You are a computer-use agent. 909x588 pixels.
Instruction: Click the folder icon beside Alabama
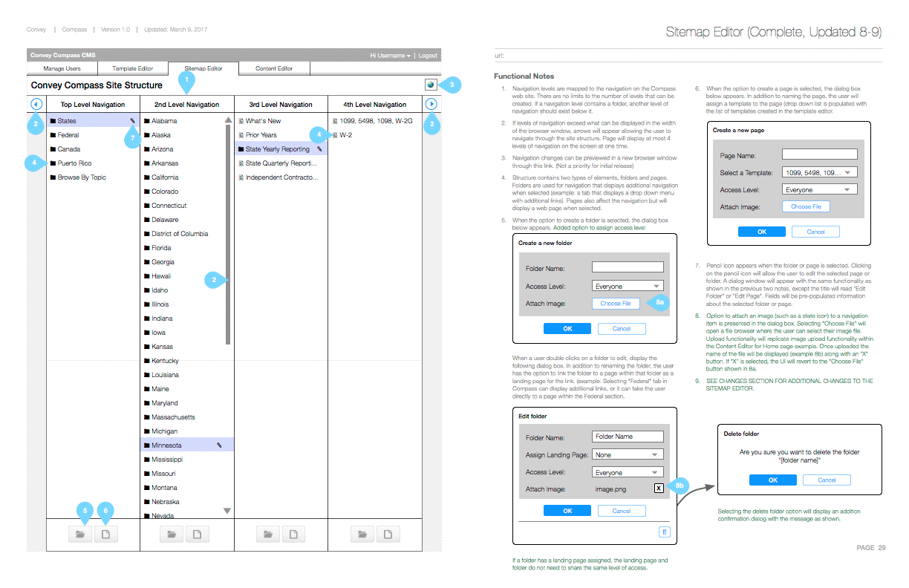pyautogui.click(x=147, y=121)
